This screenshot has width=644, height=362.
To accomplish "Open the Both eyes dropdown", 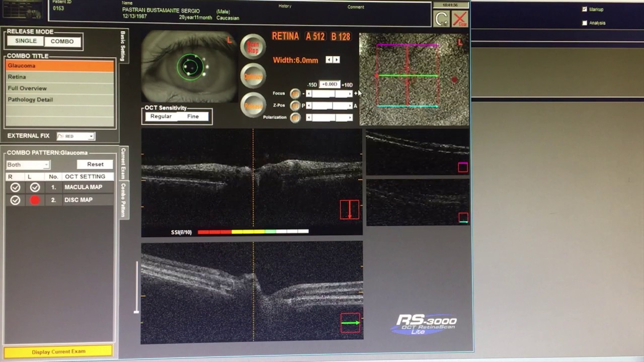I will point(28,164).
